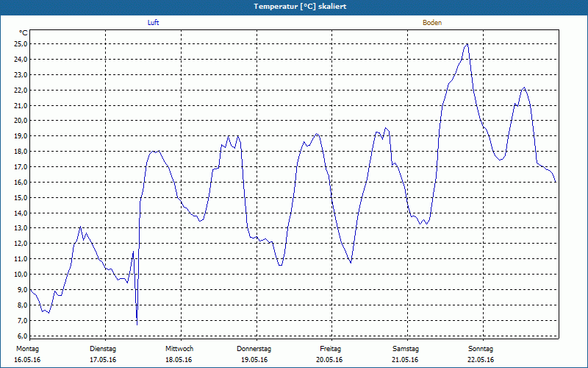Screen dimensions: 588x368
Task: Click the 25°C peak on the Saturday curve
Action: (467, 44)
